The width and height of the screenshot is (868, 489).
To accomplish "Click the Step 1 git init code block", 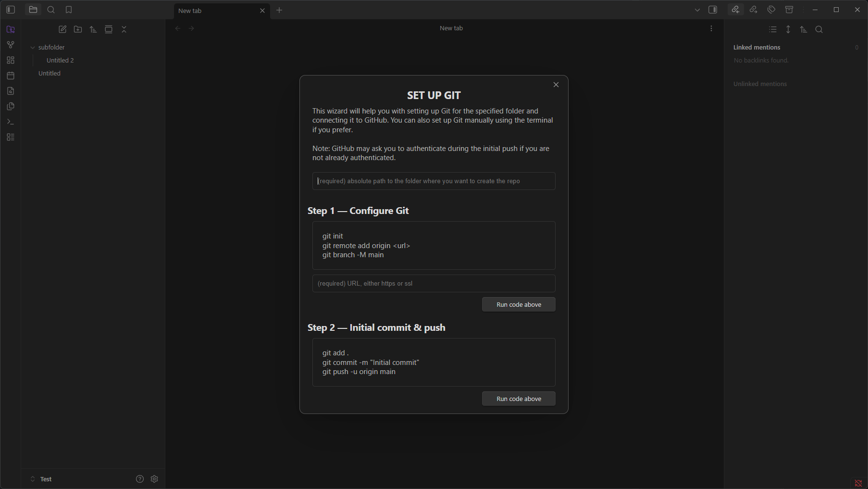I will tap(434, 245).
